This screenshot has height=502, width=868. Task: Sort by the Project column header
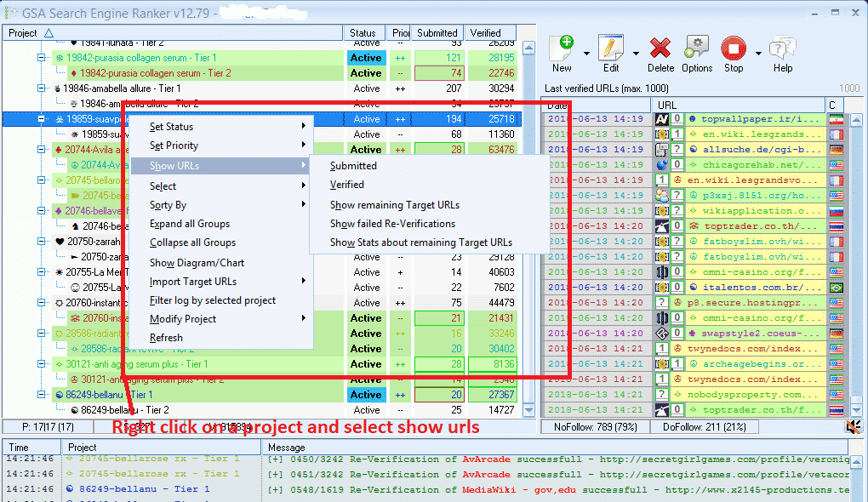pos(173,33)
